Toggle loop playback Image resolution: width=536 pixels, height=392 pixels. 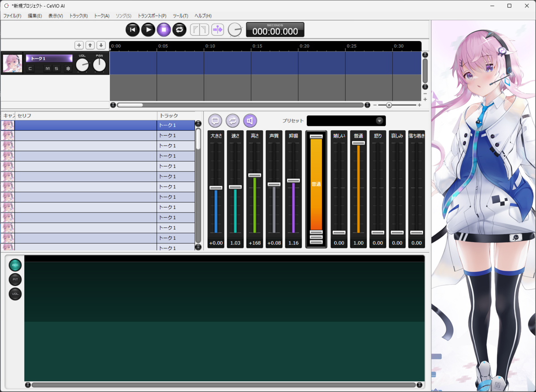[180, 30]
